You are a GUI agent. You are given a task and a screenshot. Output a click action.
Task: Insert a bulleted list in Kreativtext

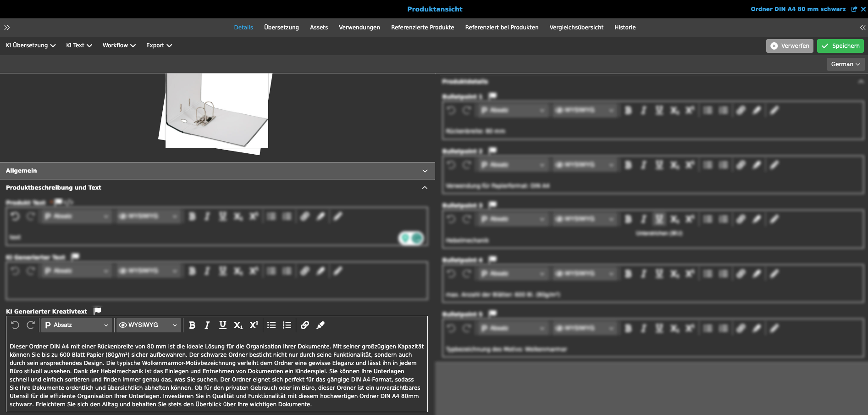point(271,325)
